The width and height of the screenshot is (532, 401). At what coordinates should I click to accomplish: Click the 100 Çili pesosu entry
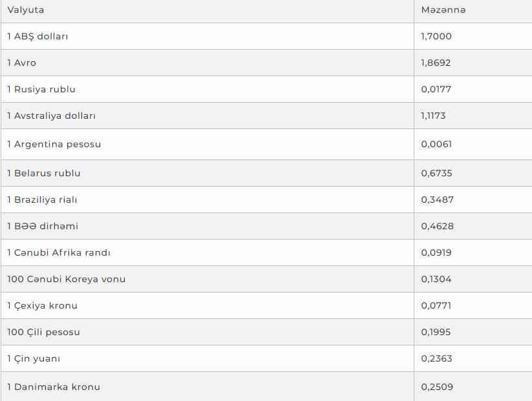[x=44, y=332]
